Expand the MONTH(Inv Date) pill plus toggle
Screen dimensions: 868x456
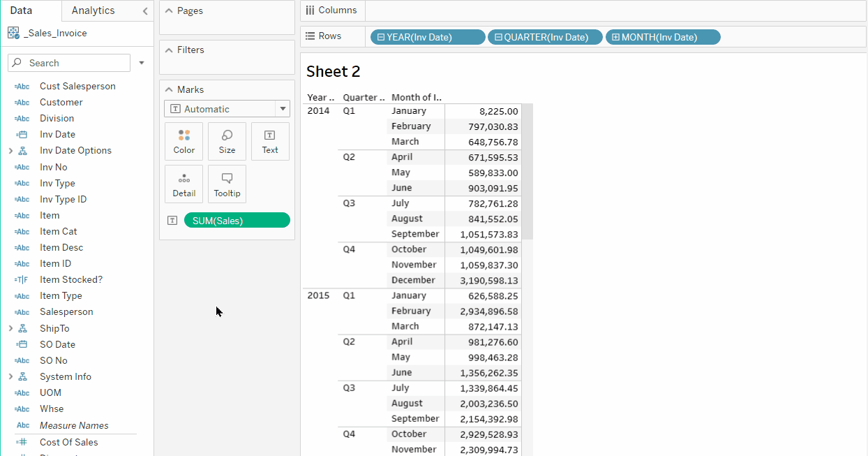click(615, 38)
